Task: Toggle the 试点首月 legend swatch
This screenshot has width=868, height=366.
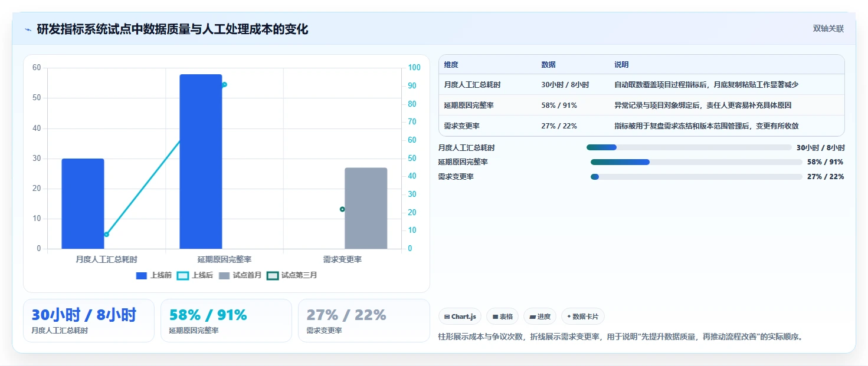Action: coord(224,275)
